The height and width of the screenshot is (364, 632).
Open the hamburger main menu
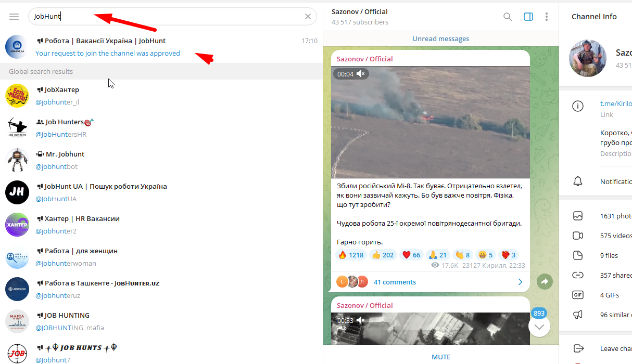14,17
